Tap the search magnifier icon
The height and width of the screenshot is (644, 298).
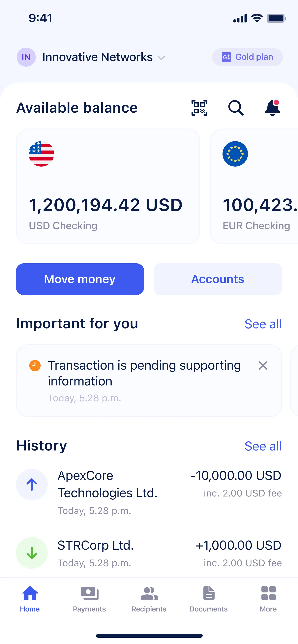[x=236, y=108]
